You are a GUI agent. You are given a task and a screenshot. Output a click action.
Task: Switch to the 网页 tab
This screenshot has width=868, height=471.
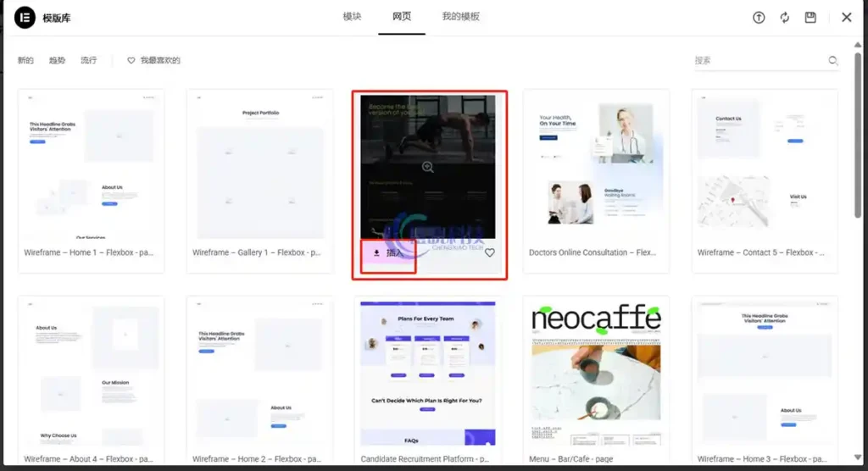[402, 17]
